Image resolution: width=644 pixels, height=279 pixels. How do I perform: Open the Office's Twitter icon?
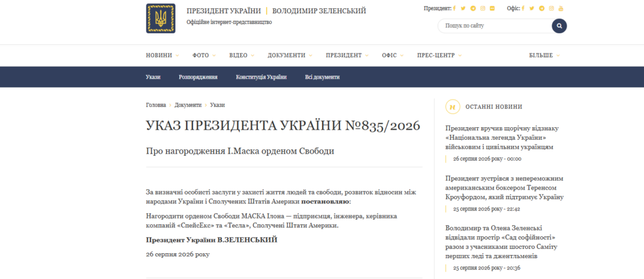(532, 8)
